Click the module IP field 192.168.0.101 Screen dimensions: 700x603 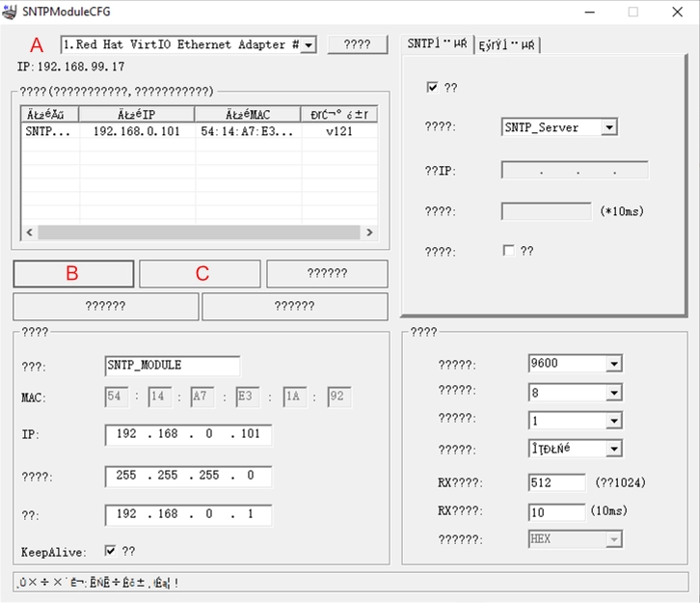[188, 434]
